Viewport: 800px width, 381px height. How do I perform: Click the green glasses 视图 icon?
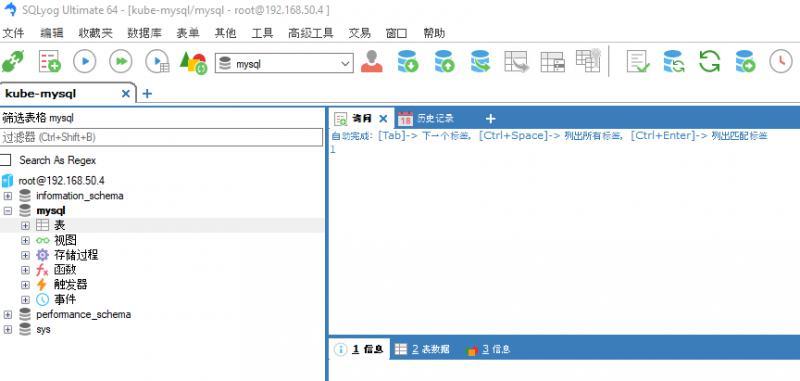coord(43,240)
